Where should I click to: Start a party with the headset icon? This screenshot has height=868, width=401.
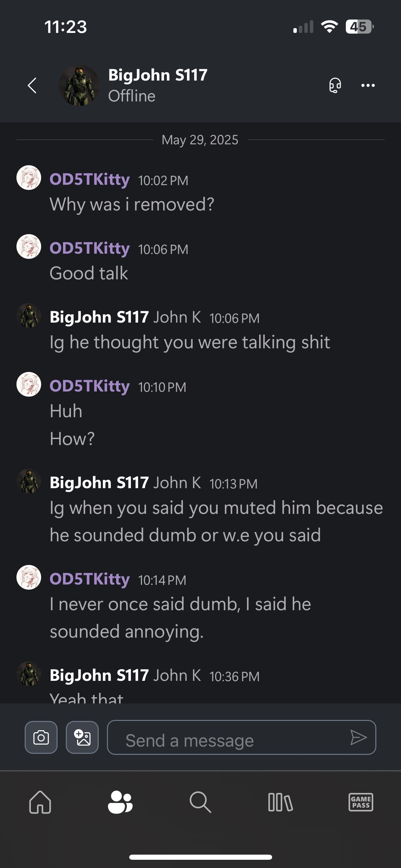point(335,85)
